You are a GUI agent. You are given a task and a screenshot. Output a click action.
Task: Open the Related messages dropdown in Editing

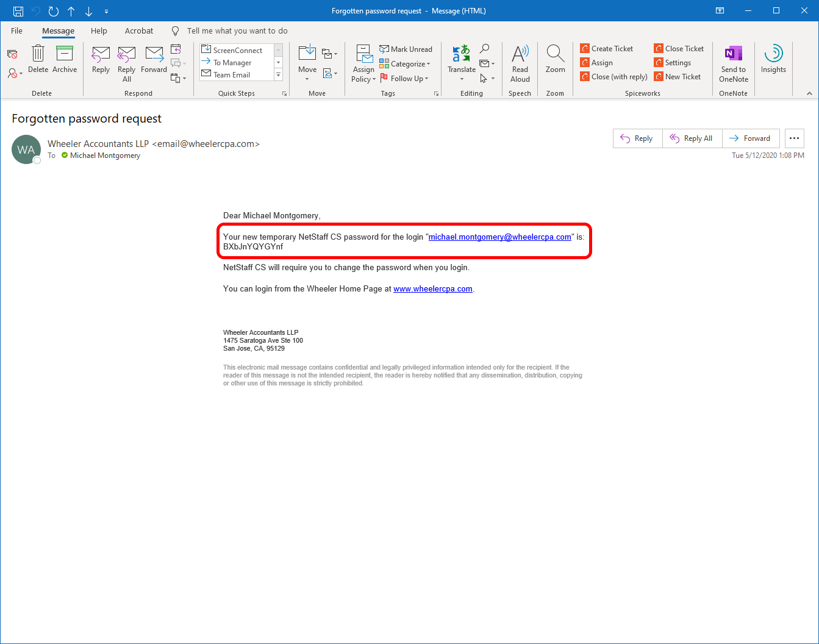pos(487,63)
